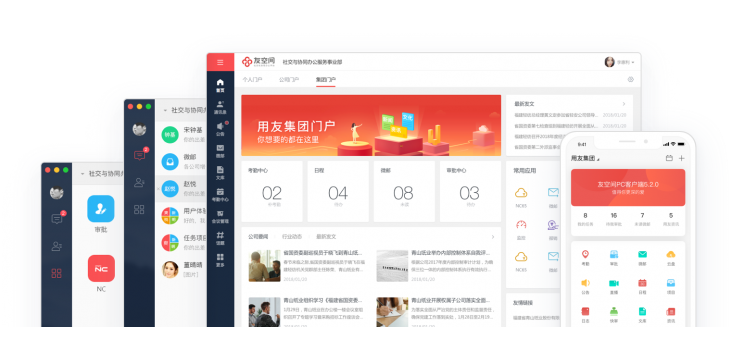Launch the red NC app icon
Image resolution: width=732 pixels, height=360 pixels.
pyautogui.click(x=101, y=268)
